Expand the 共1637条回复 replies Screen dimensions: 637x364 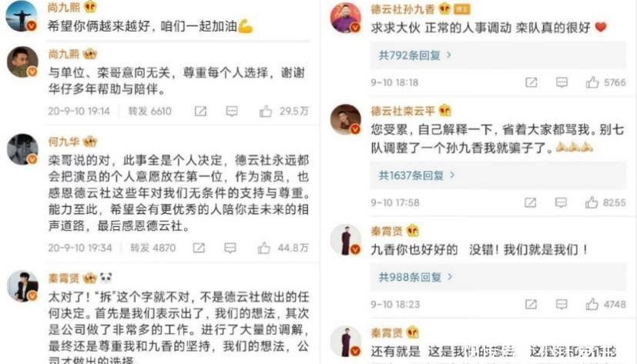[x=417, y=175]
